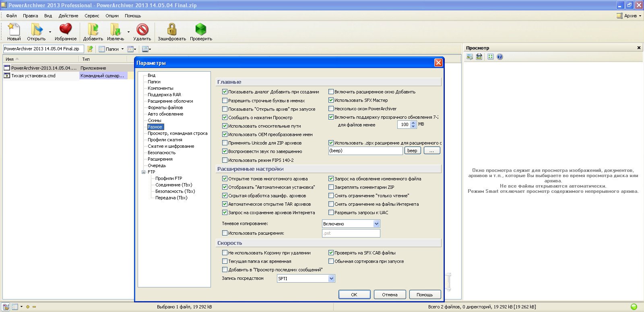Open the Файл menu
The height and width of the screenshot is (312, 644).
(11, 16)
